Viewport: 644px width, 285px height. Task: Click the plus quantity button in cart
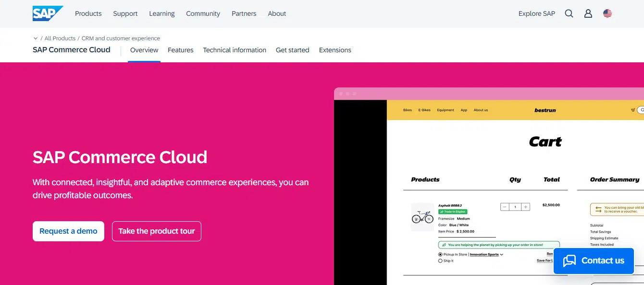tap(526, 207)
